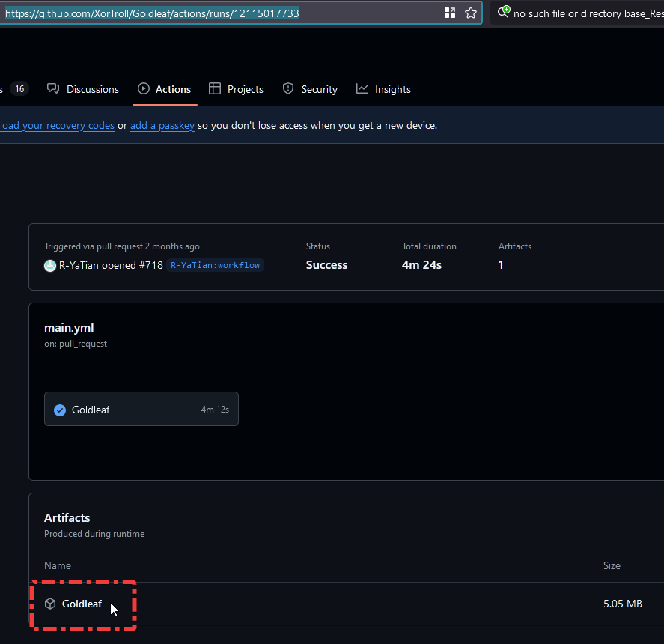Open the Discussions tab
Image resolution: width=664 pixels, height=644 pixels.
(x=83, y=89)
